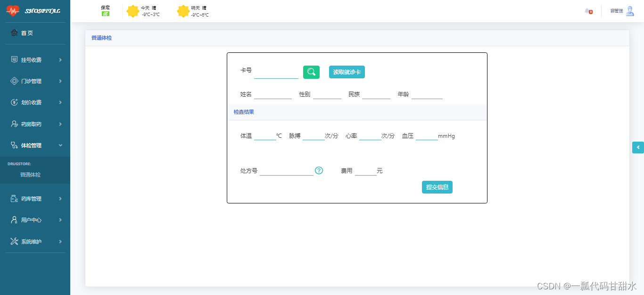The width and height of the screenshot is (644, 295).
Task: Expand the 系统维护 menu chevron
Action: (x=60, y=242)
